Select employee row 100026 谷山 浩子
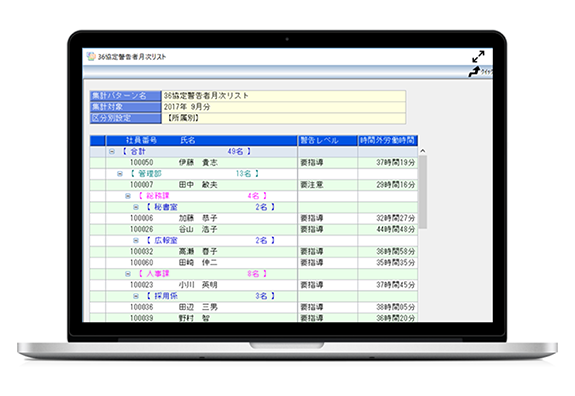This screenshot has width=575, height=396. [254, 230]
